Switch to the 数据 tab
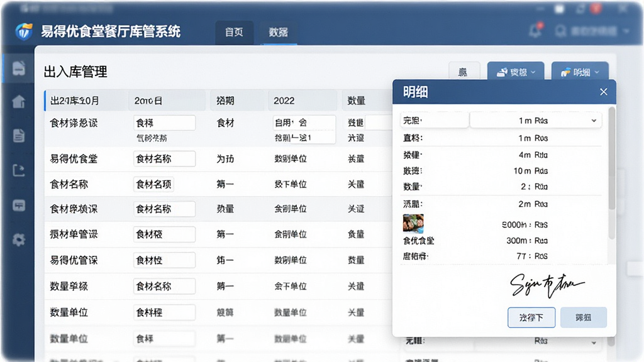 pos(279,32)
